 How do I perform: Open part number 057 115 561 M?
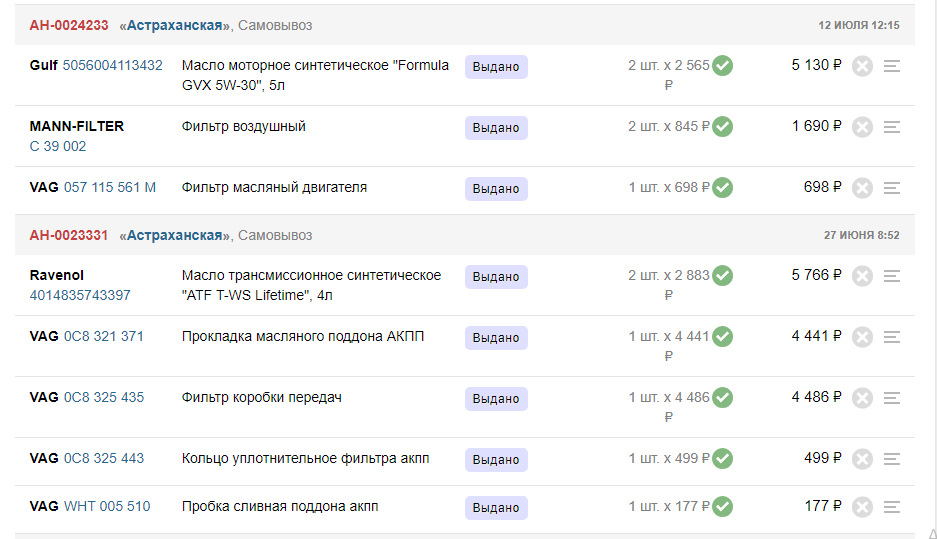110,187
